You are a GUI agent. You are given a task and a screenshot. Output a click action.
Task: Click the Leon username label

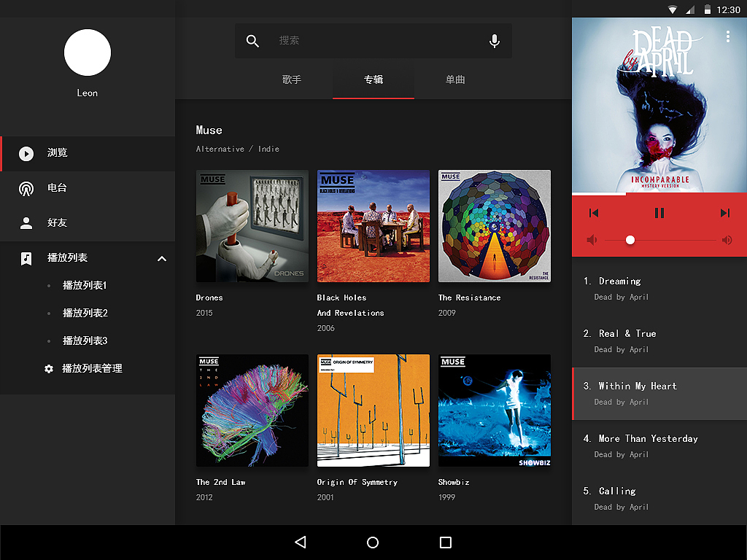pyautogui.click(x=88, y=93)
